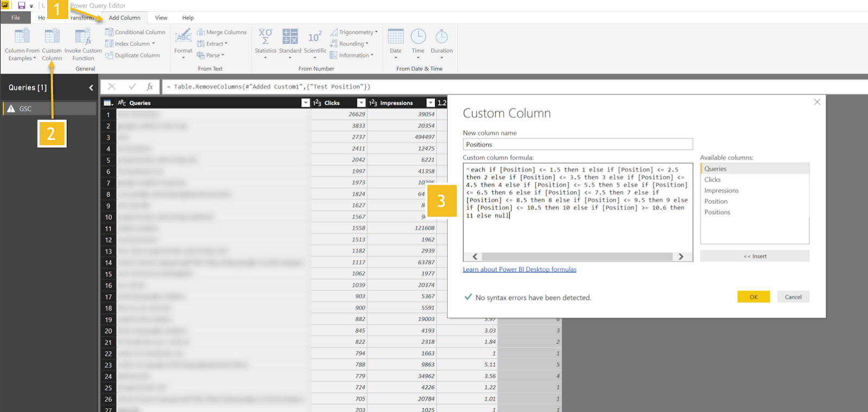This screenshot has height=412, width=868.
Task: Click the Custom Column ribbon icon
Action: click(x=52, y=37)
